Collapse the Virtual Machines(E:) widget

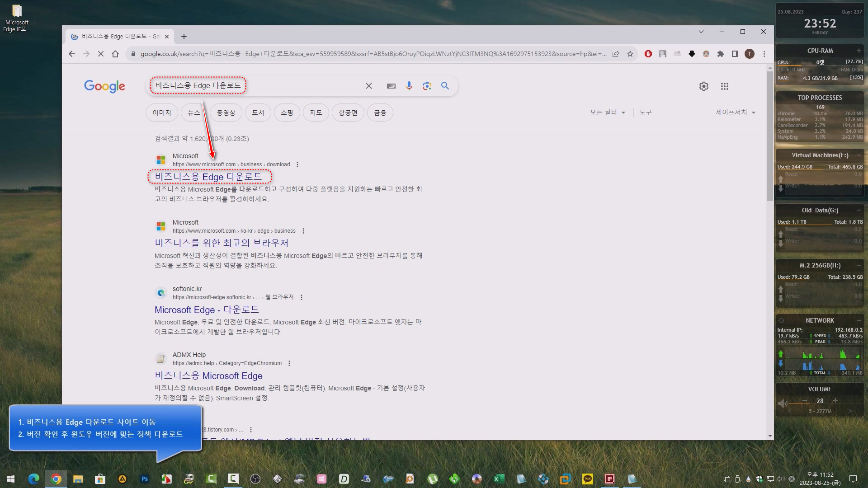[859, 155]
